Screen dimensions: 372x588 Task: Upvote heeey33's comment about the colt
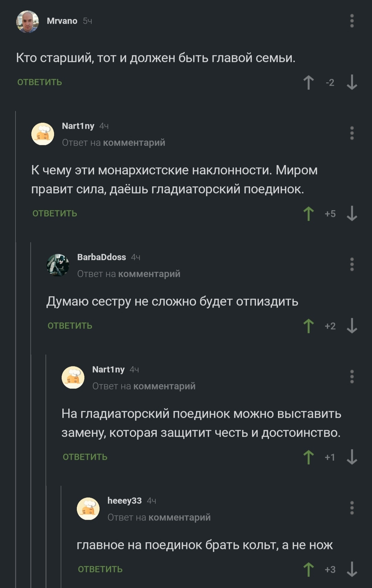tap(308, 569)
